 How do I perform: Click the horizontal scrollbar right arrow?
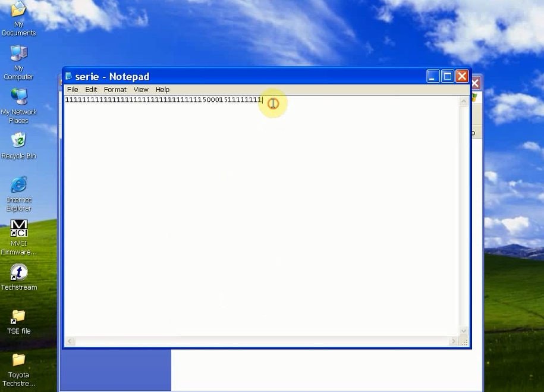pos(453,341)
